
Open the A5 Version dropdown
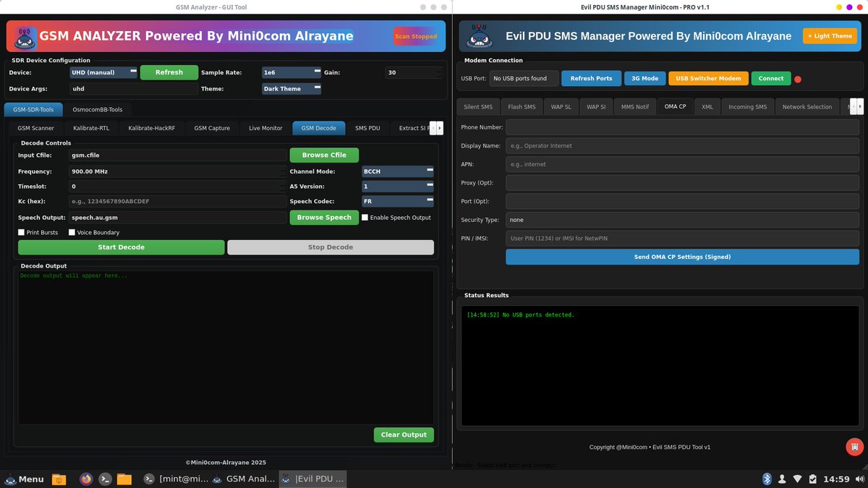pyautogui.click(x=398, y=187)
